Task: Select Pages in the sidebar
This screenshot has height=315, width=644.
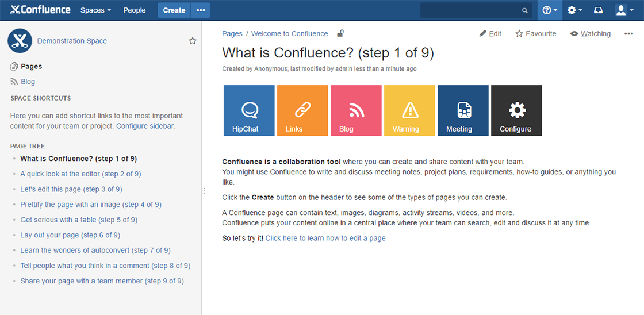Action: [26, 66]
